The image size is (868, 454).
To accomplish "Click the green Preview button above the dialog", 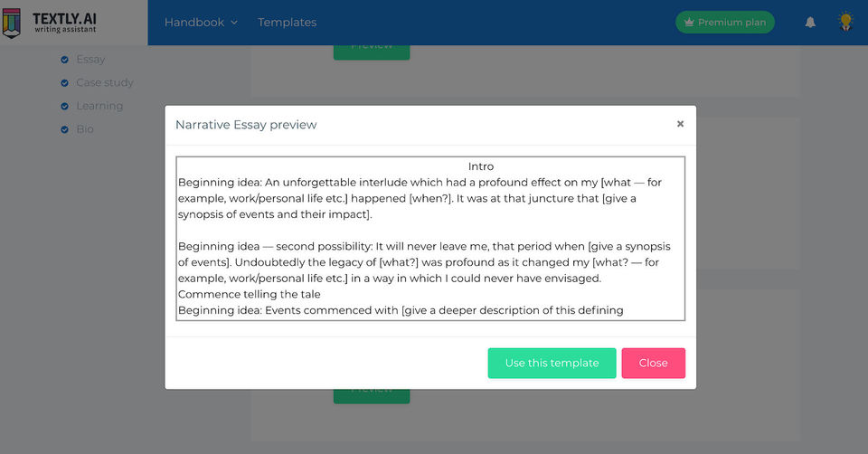I will point(371,51).
